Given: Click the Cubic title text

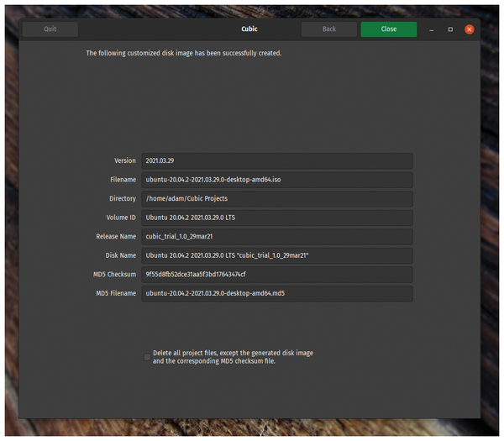Looking at the screenshot, I should pos(249,29).
